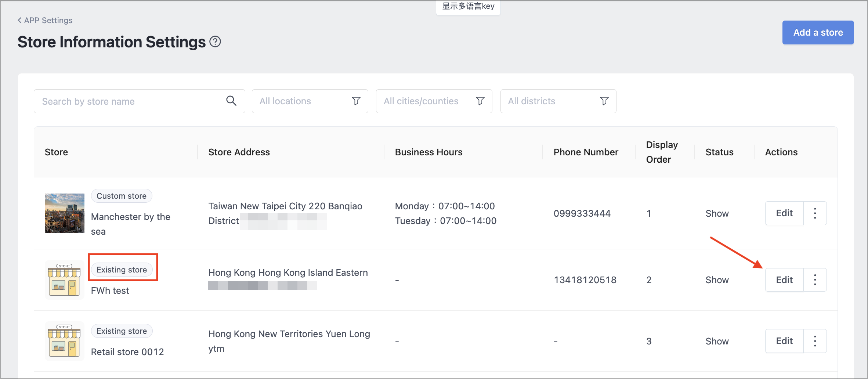Click phone number 13418120518

pyautogui.click(x=585, y=280)
